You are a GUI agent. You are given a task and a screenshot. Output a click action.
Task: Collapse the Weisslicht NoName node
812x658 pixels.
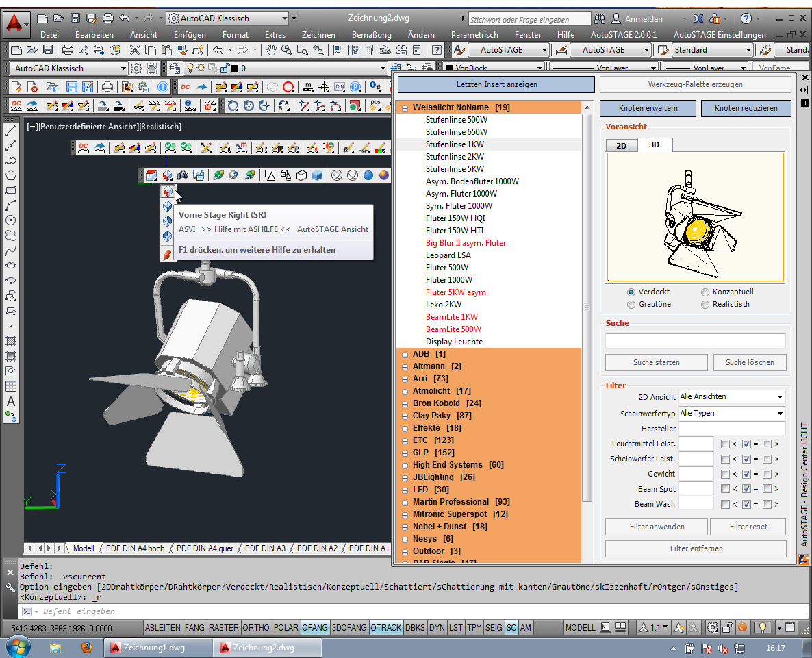click(x=405, y=107)
